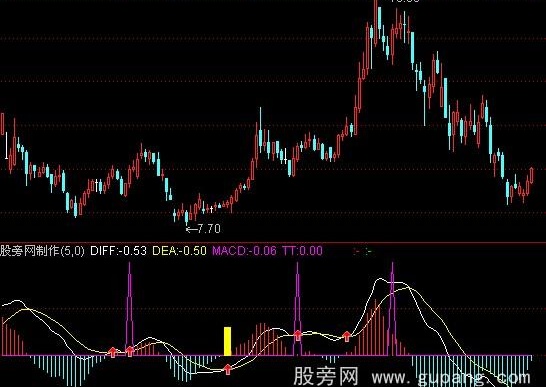Click the yellow signal bar in the indicator
This screenshot has width=546, height=387.
point(227,341)
